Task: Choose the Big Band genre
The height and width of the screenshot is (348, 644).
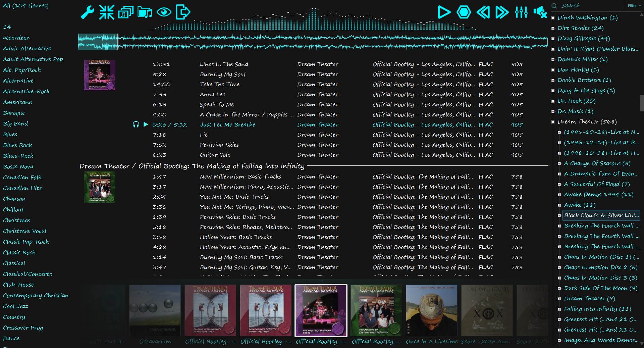Action: coord(15,124)
